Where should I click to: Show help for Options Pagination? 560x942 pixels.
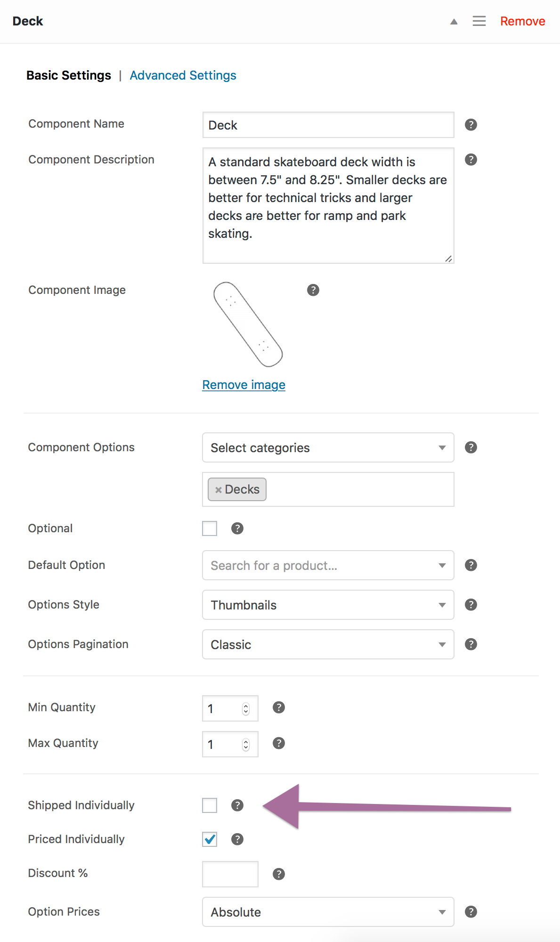coord(471,644)
